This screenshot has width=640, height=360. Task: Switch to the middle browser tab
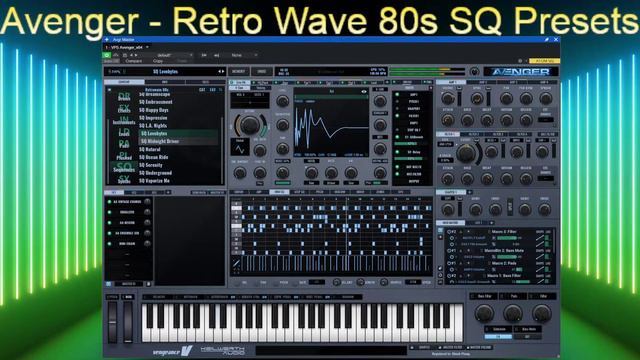[164, 82]
